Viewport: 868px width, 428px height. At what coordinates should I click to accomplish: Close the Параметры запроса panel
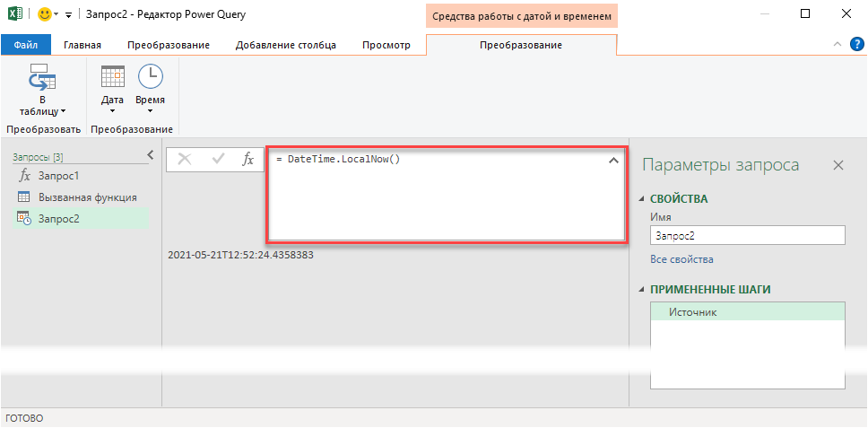838,165
